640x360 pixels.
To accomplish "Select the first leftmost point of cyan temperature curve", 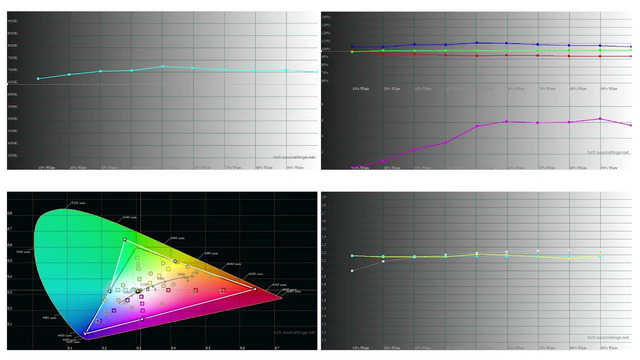I will 38,78.
